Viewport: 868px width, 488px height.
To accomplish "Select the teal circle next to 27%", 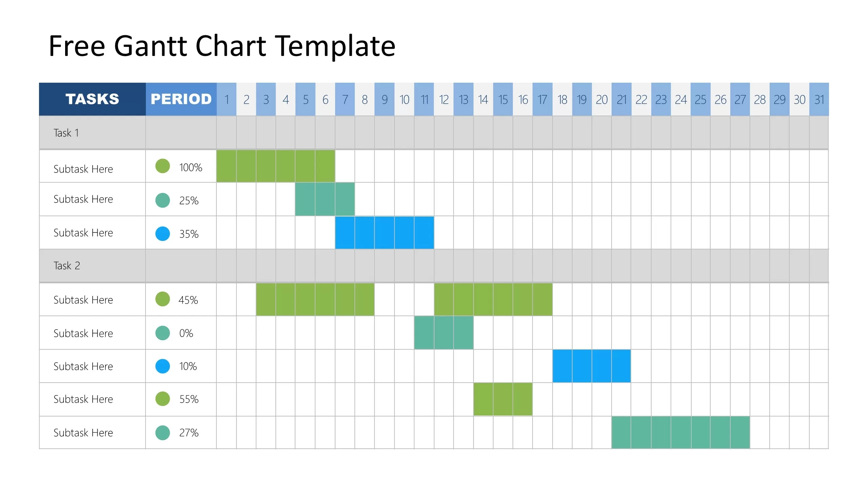I will tap(162, 432).
